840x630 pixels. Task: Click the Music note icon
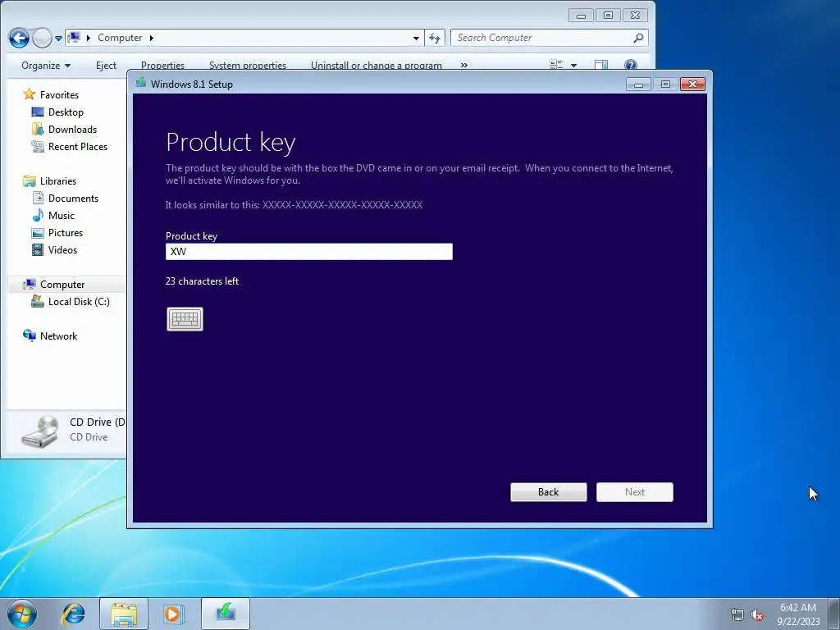tap(38, 216)
